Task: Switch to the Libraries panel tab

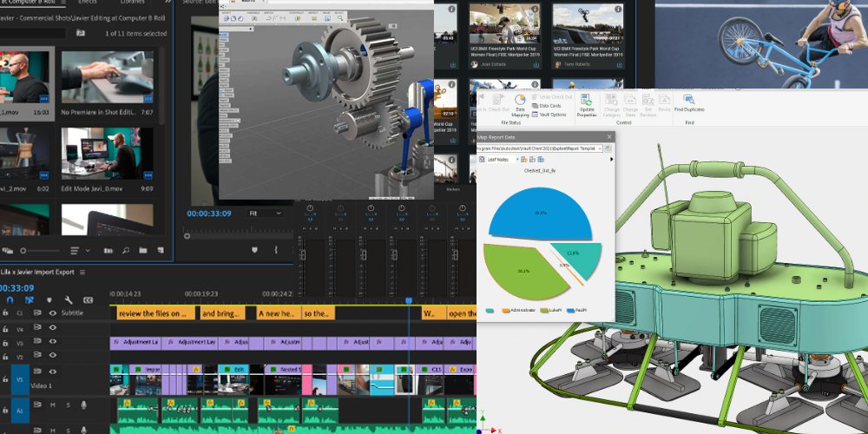Action: click(133, 3)
